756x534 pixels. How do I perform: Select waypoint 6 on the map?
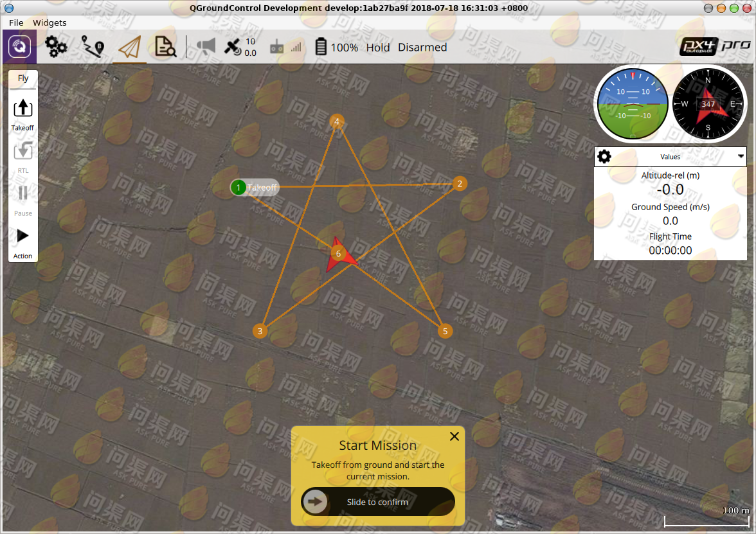pyautogui.click(x=338, y=253)
